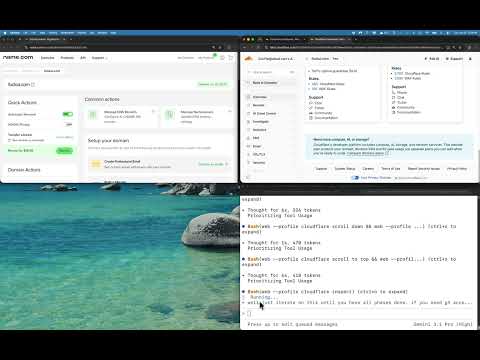Viewport: 480px width, 360px height.
Task: Go to the Cloudflare home via its orange logo
Action: tap(249, 59)
